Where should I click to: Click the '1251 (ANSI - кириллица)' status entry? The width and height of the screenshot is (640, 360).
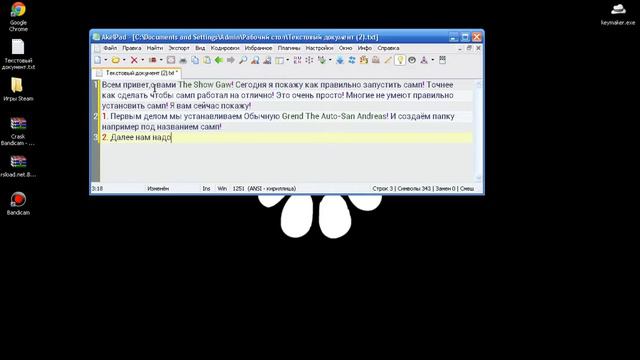[264, 189]
